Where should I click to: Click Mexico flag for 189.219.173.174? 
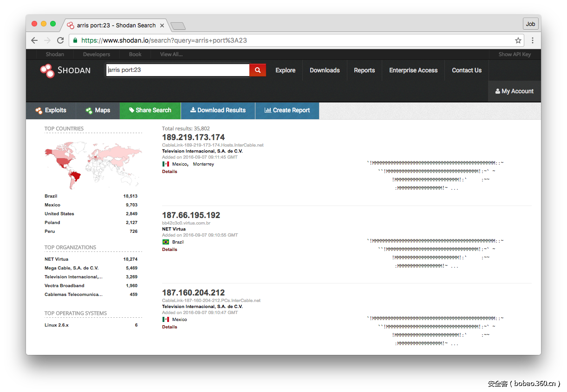(165, 164)
